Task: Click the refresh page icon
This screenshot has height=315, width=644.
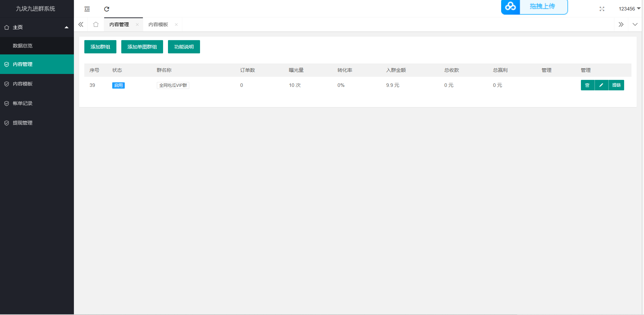Action: pyautogui.click(x=107, y=9)
